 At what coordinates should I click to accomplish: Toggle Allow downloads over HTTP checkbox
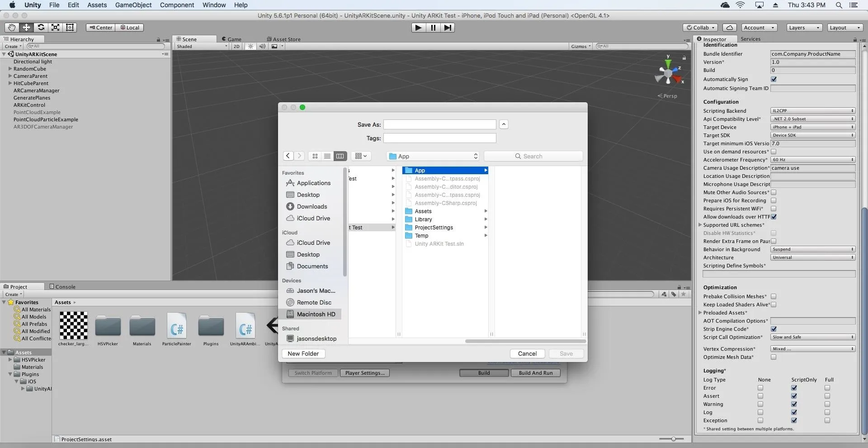pyautogui.click(x=774, y=217)
